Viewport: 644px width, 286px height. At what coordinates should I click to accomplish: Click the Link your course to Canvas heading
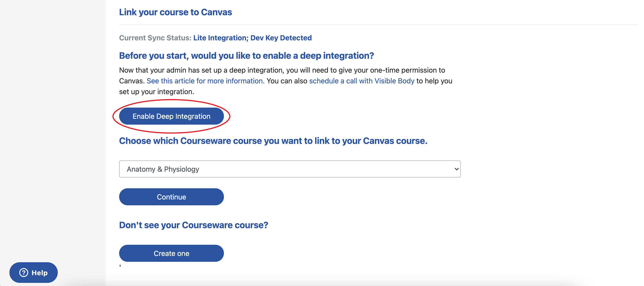click(x=175, y=12)
